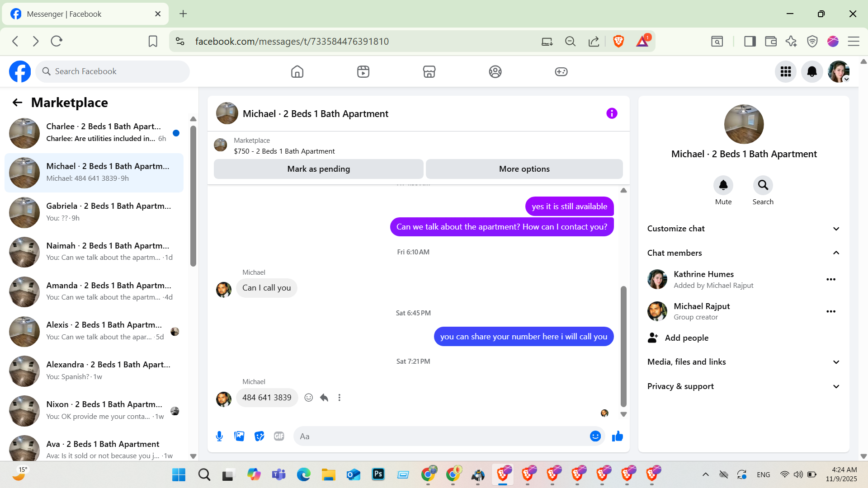Viewport: 868px width, 488px height.
Task: Click the More options button
Action: (524, 169)
